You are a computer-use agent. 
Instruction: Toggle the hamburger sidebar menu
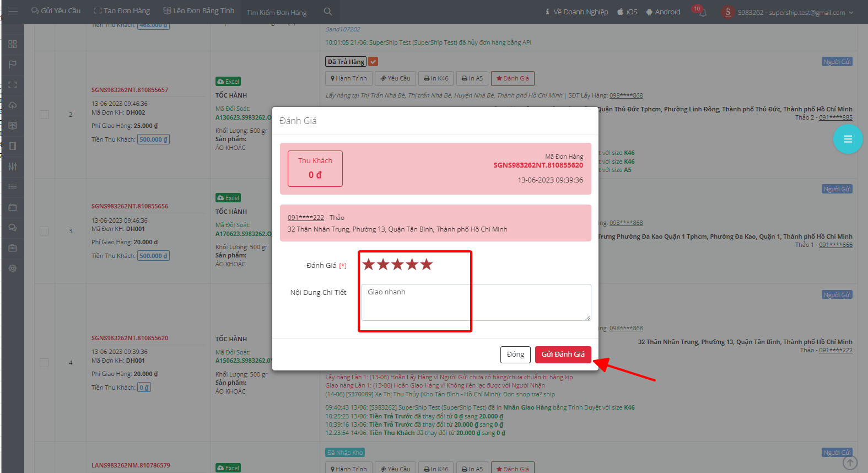pos(13,12)
